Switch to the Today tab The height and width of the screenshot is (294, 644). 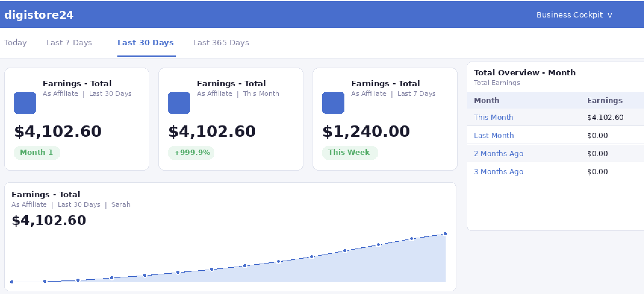[x=15, y=43]
